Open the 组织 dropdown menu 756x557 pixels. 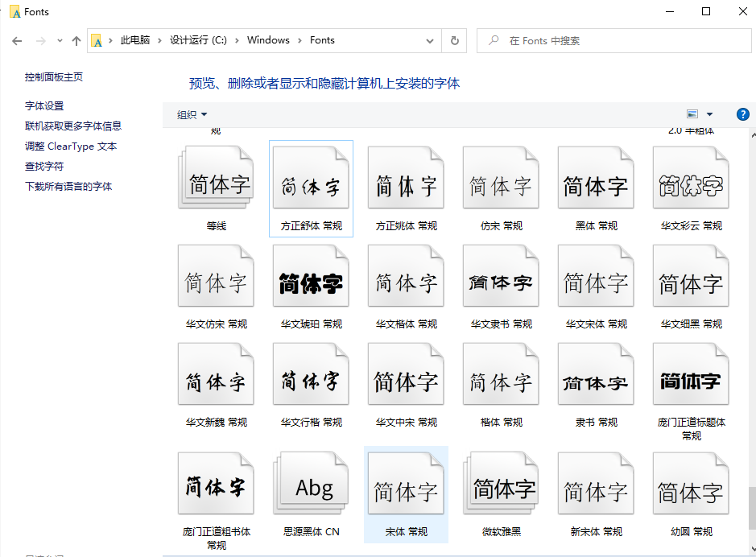[x=192, y=115]
